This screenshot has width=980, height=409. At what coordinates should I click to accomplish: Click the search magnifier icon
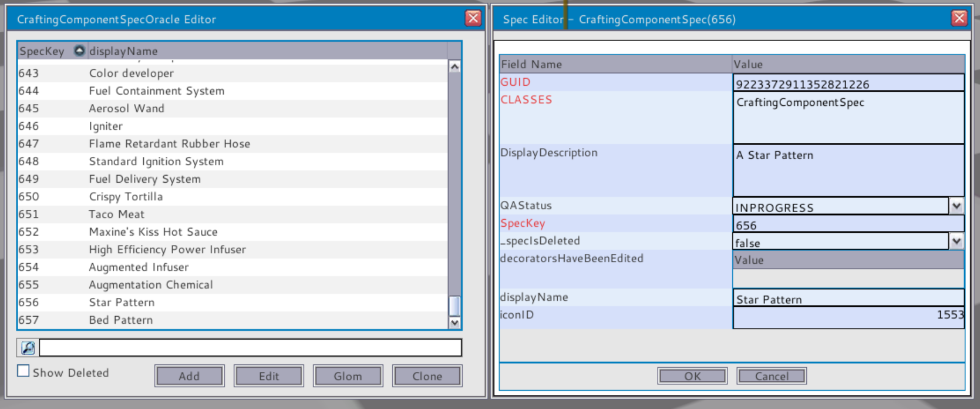[28, 348]
